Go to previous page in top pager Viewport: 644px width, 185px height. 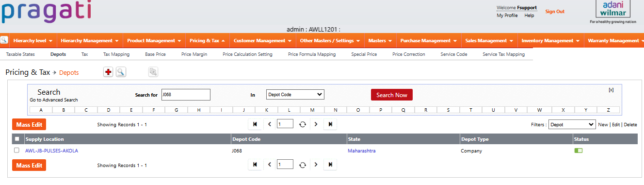click(x=270, y=124)
